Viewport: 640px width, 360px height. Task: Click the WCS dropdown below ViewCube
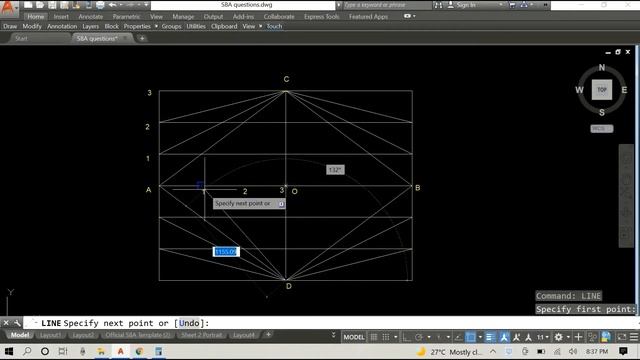click(x=602, y=129)
